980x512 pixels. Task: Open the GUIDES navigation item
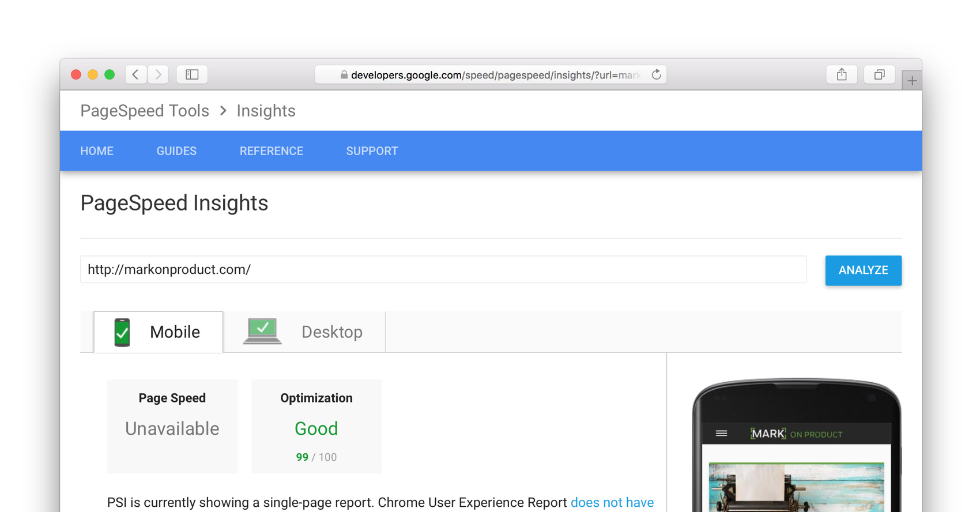(176, 151)
